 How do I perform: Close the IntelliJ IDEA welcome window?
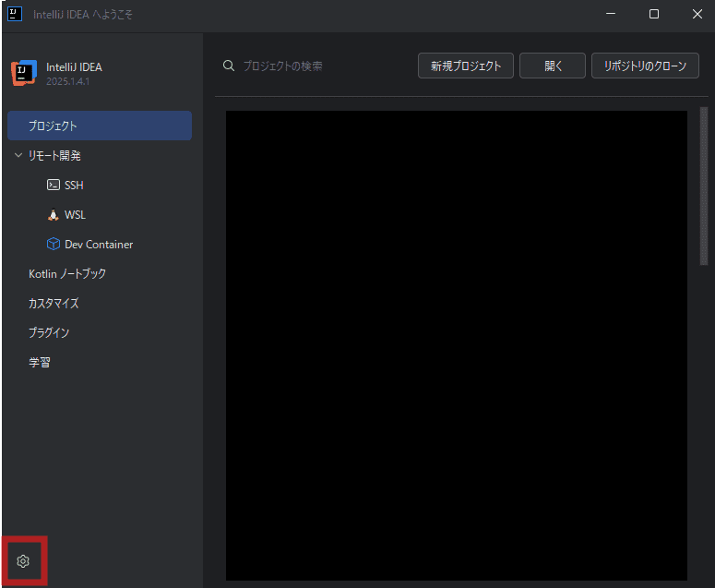[697, 14]
